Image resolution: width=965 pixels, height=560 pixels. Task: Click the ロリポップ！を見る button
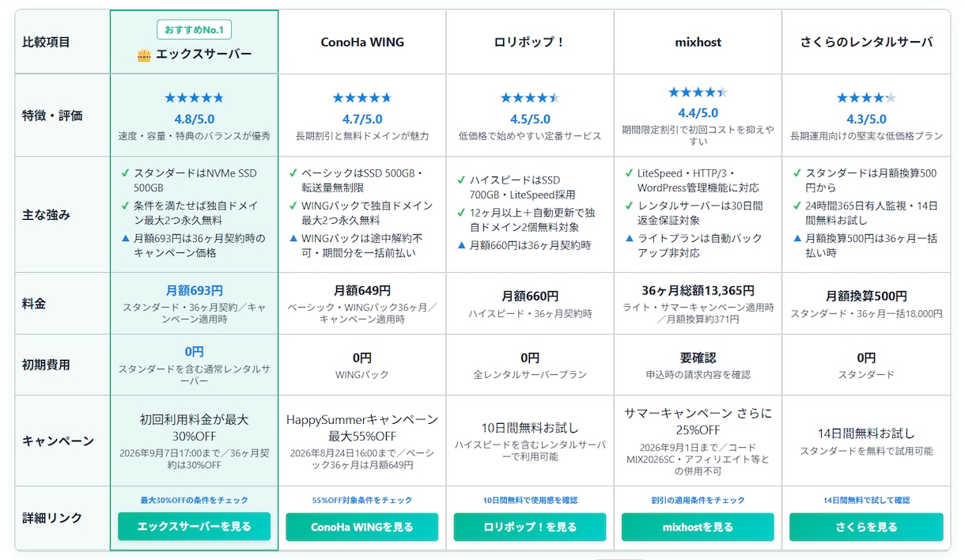[529, 526]
